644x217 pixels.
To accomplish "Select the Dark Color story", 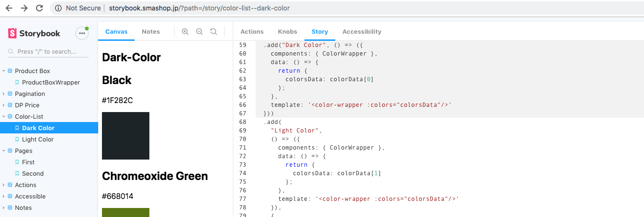I will 49,128.
